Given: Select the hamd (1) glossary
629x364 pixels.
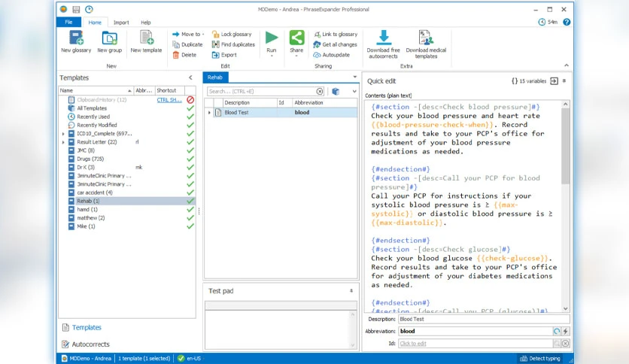Looking at the screenshot, I should tap(87, 209).
